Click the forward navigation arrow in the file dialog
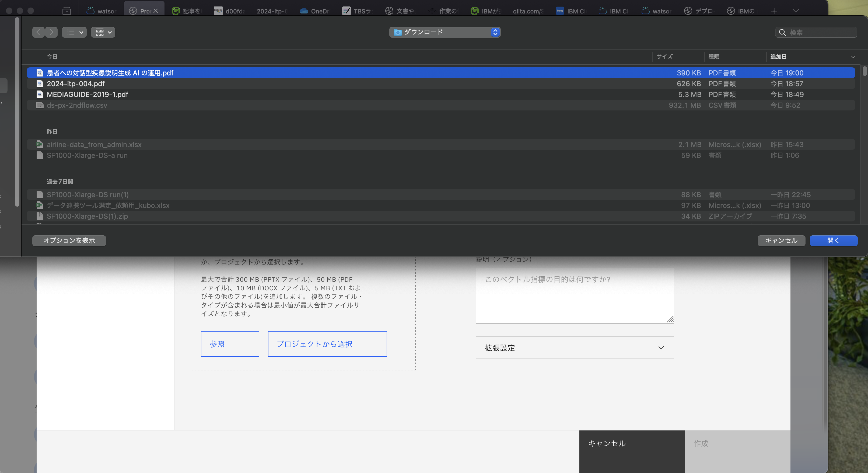This screenshot has width=868, height=473. point(51,32)
